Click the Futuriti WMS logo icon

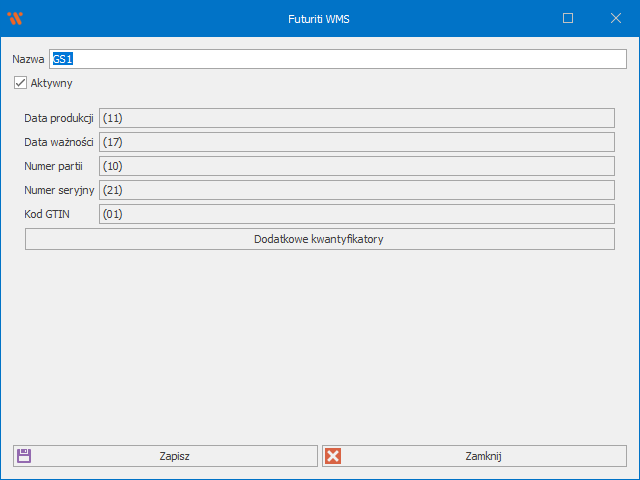click(14, 18)
